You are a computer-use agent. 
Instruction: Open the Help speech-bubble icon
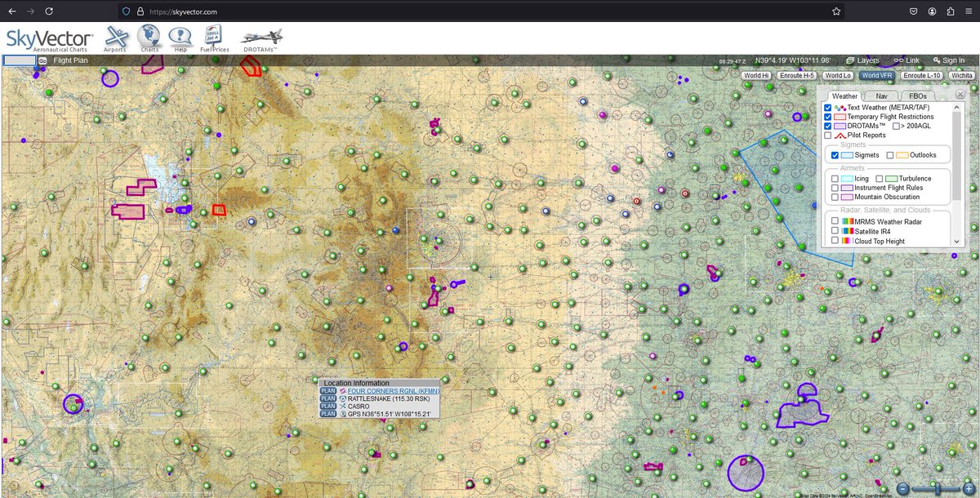click(x=180, y=38)
